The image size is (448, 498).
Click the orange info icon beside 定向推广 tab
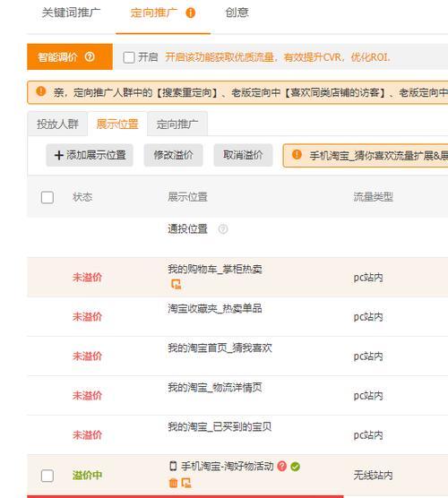click(190, 13)
